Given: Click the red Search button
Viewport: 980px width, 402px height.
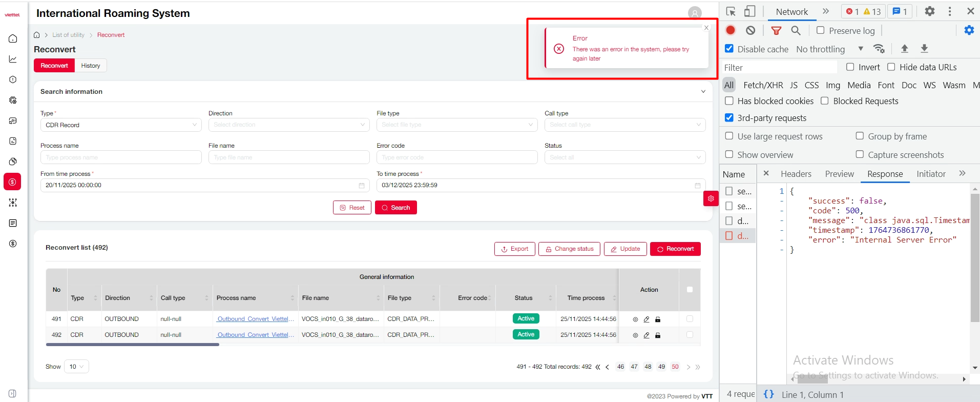Looking at the screenshot, I should [395, 208].
